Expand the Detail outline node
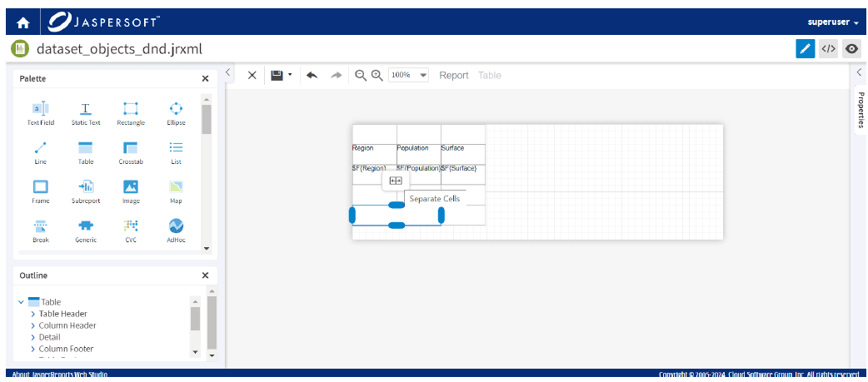 [x=33, y=337]
